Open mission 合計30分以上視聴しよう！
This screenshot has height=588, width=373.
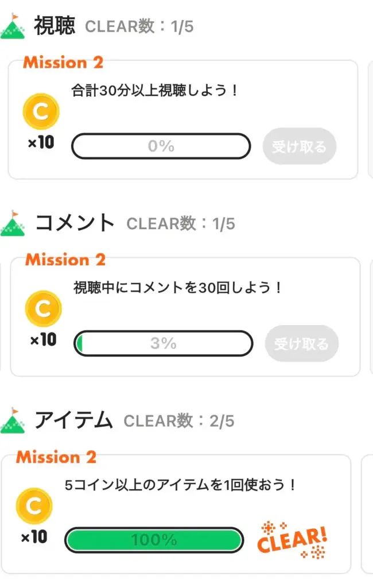click(x=155, y=91)
